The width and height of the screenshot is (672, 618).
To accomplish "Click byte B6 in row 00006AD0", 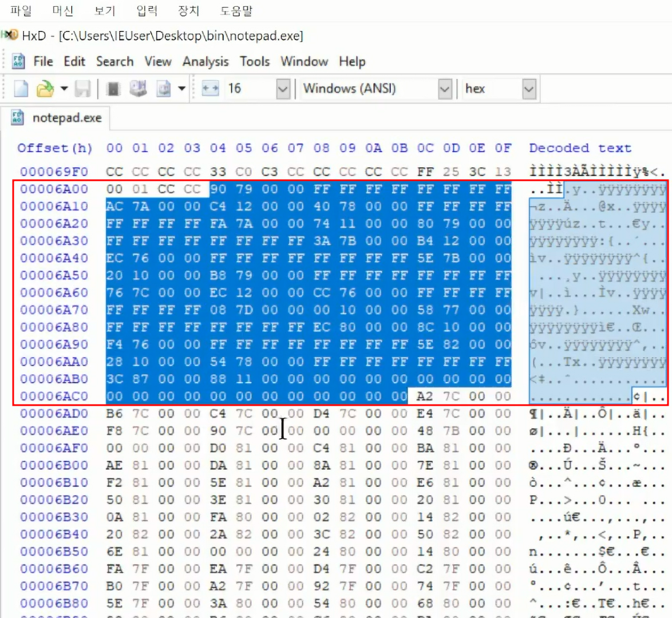I will [114, 414].
